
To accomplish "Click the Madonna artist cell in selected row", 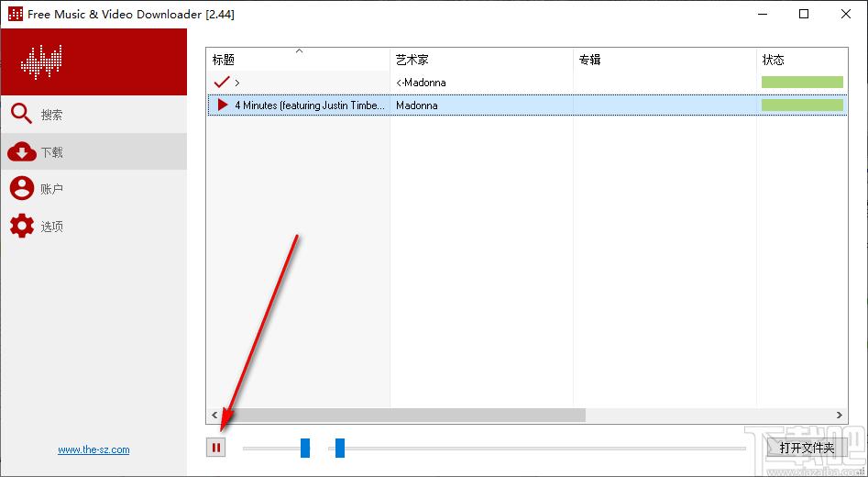I will point(417,105).
